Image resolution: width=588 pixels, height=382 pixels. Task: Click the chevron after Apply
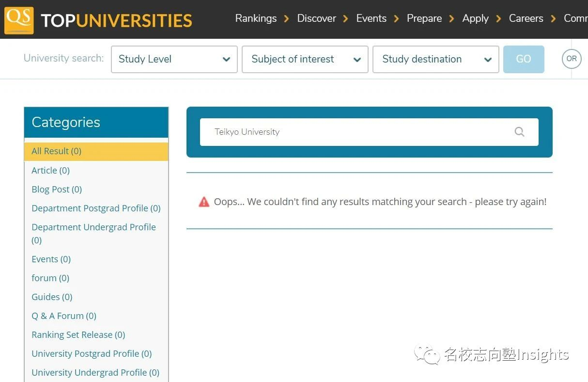click(498, 18)
